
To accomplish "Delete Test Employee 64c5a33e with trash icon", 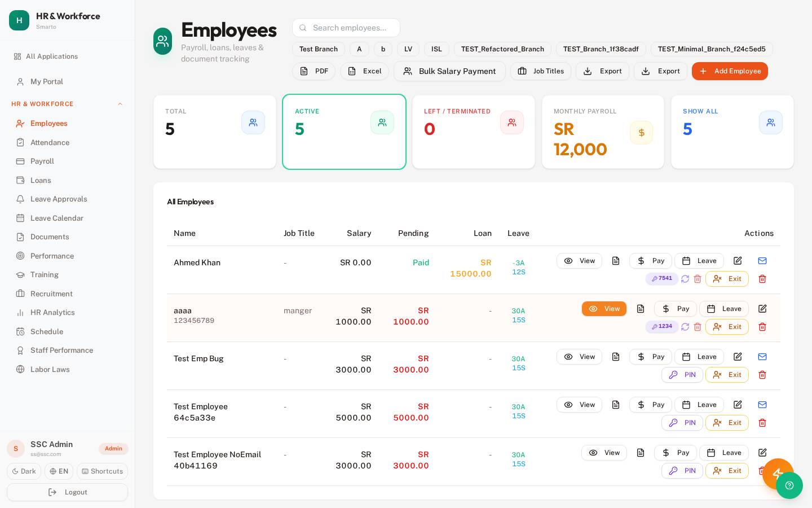I will pos(762,423).
